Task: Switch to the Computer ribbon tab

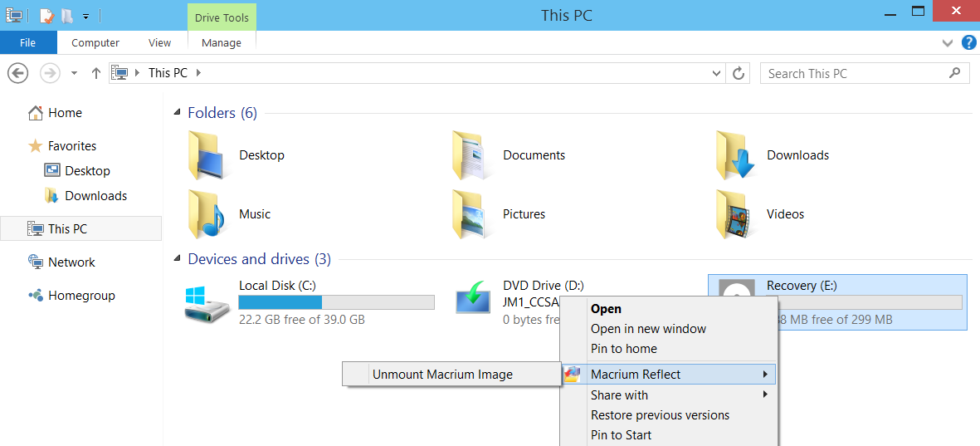Action: point(95,43)
